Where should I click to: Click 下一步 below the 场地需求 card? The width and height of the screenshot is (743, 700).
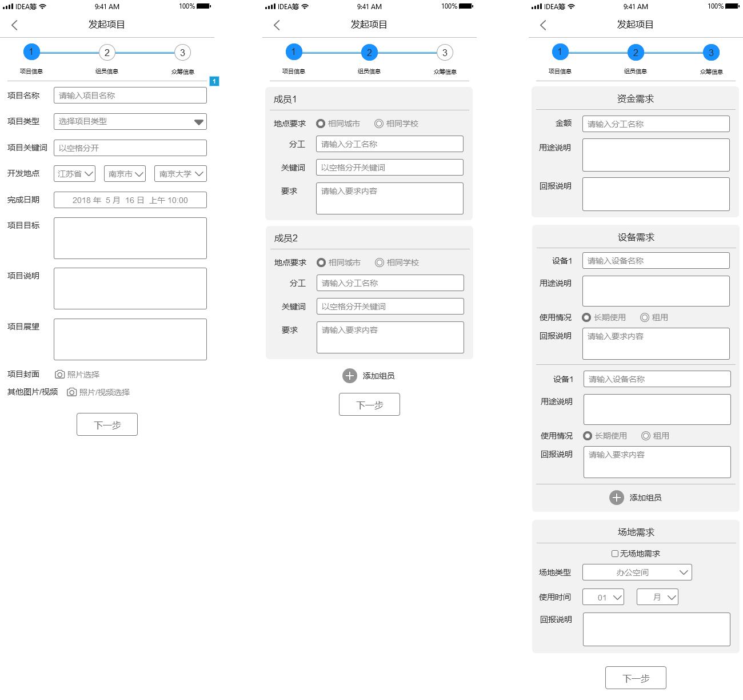636,678
